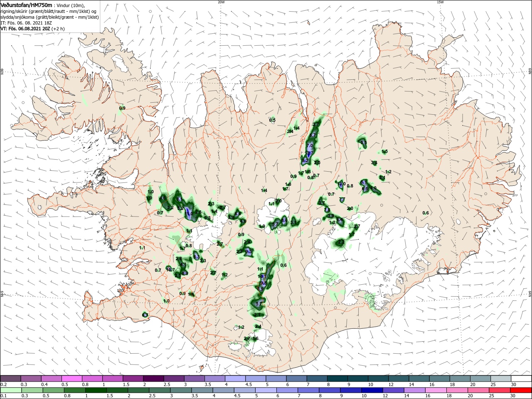Screen dimensions: 532x399
Task: Pick the mauve 0.2 mm snow legend swatch
Action: click(x=10, y=379)
